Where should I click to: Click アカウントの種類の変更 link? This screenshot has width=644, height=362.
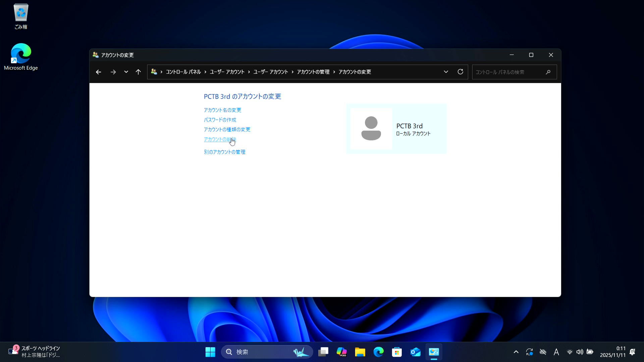(x=227, y=129)
